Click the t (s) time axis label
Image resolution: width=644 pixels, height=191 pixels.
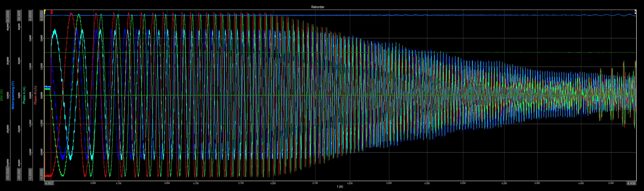340,186
